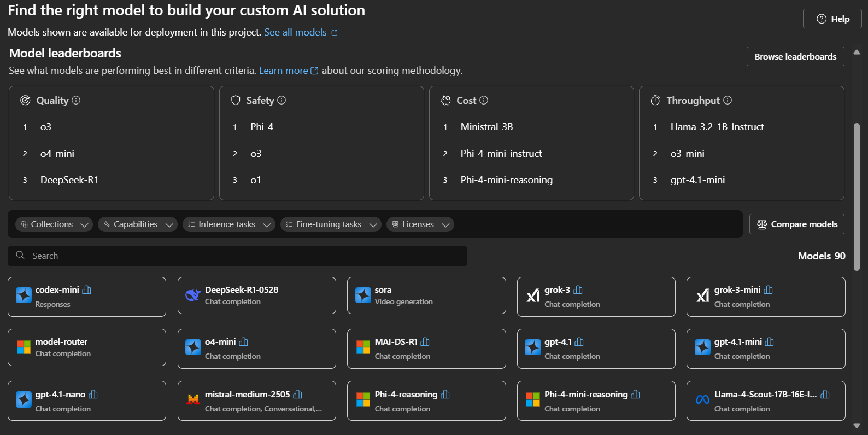This screenshot has height=435, width=868.
Task: Click benchmark icon next to gpt-4.1-mini card
Action: point(769,341)
